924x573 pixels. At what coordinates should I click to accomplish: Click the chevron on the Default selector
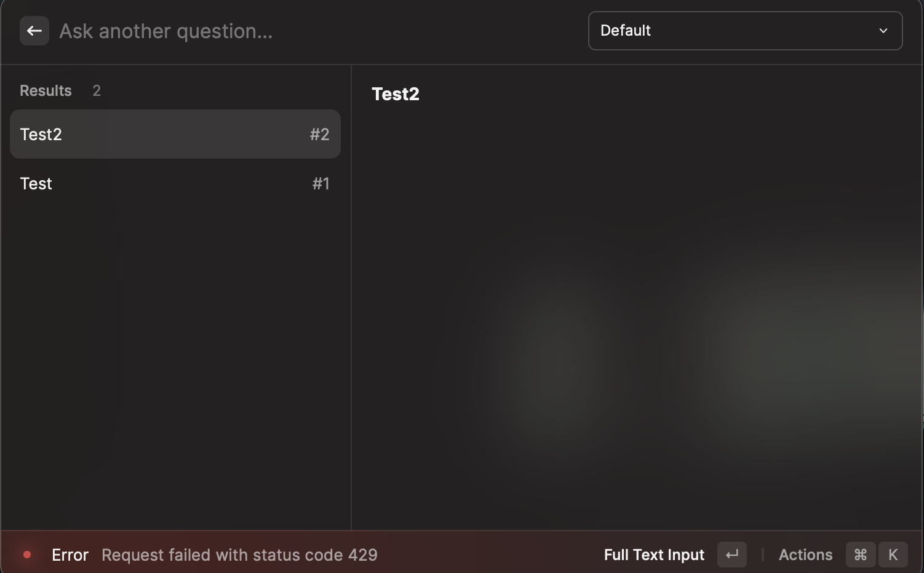[883, 30]
